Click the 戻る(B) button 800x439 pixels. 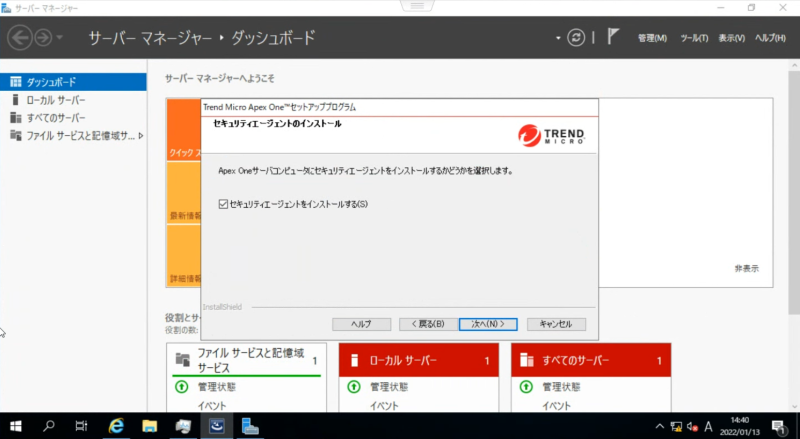point(428,324)
